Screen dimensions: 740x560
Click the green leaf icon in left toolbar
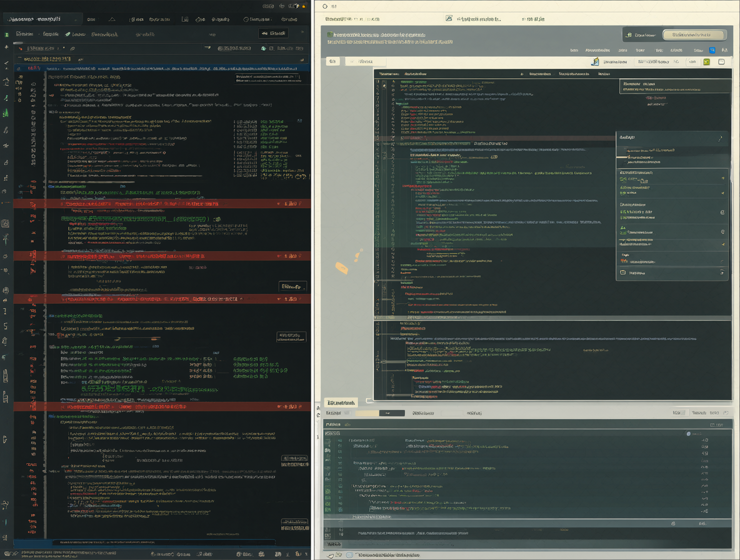tap(68, 34)
